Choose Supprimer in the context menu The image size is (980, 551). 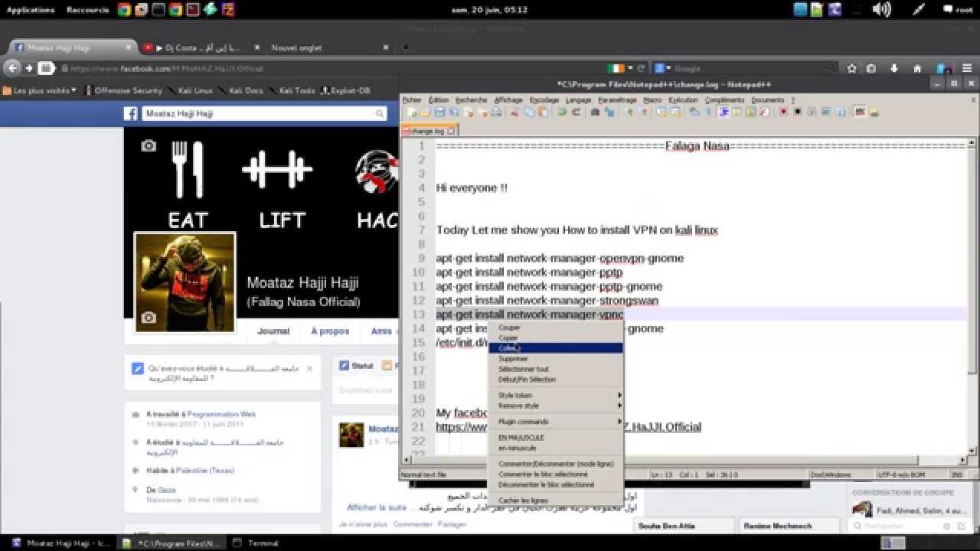(x=556, y=358)
